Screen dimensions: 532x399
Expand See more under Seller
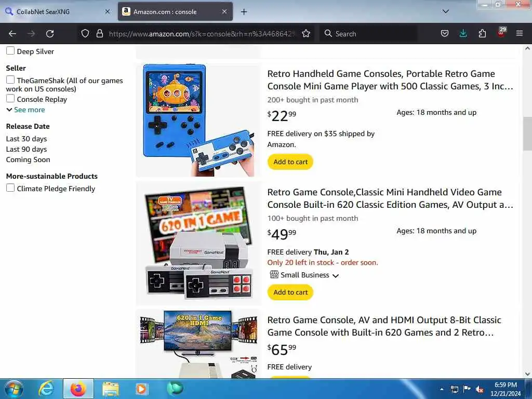[26, 110]
